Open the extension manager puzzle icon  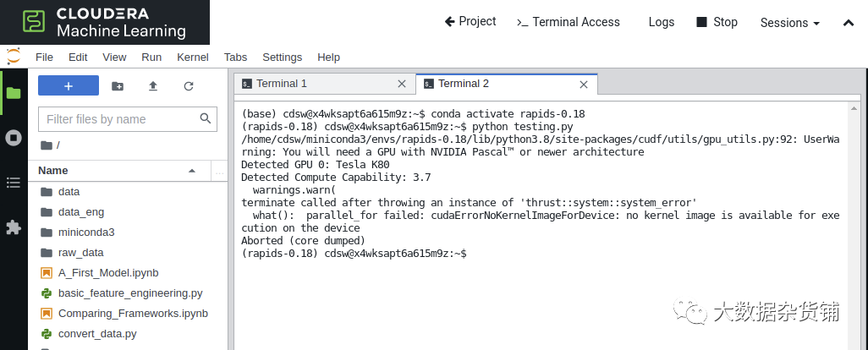click(14, 227)
